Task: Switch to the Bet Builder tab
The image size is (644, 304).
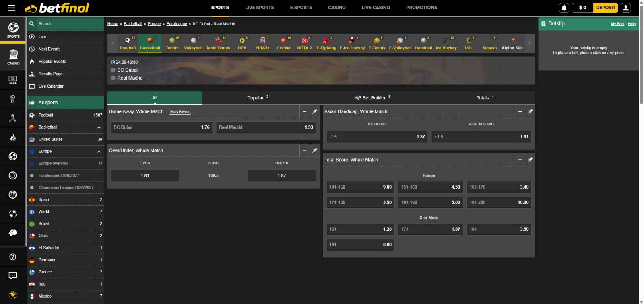Action: pos(372,98)
